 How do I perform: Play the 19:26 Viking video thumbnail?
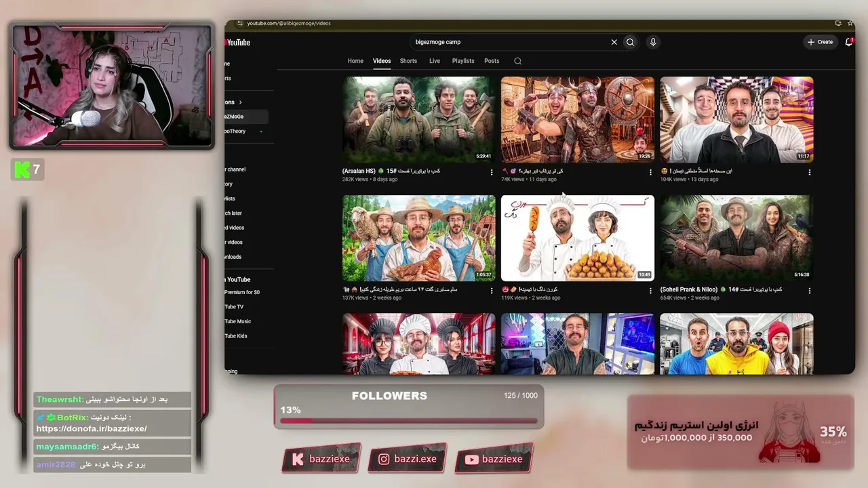click(x=578, y=119)
